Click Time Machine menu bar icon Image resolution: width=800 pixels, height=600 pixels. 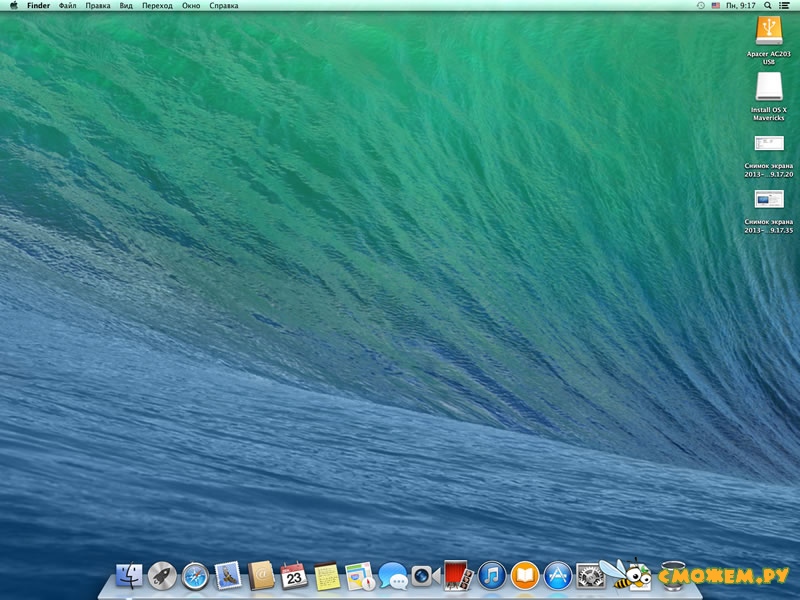pos(701,6)
